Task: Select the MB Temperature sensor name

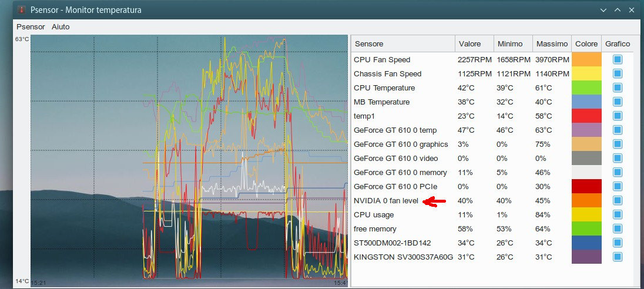Action: pyautogui.click(x=381, y=102)
